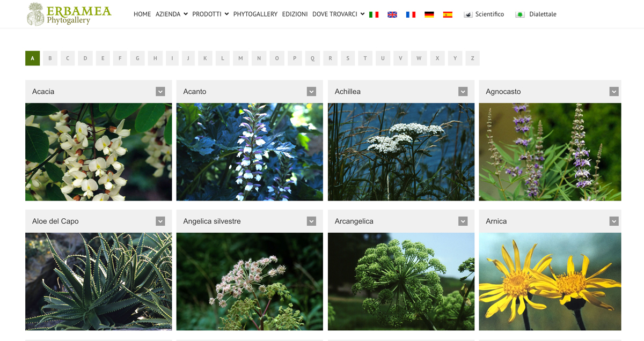Filter plants by letter M
Screen dimensions: 644x341
[x=240, y=58]
